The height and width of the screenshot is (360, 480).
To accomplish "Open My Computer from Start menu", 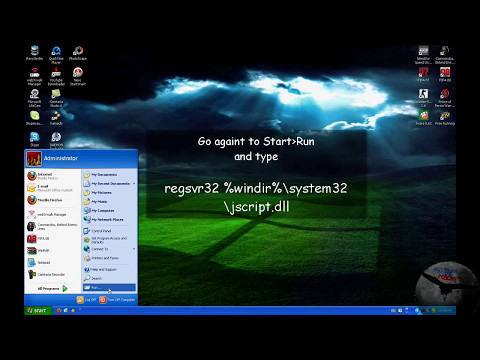I will click(109, 211).
